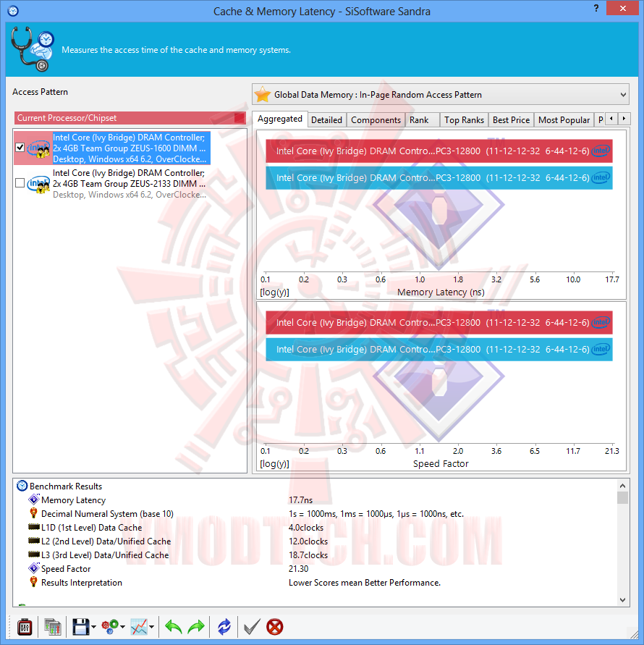The width and height of the screenshot is (644, 645).
Task: Click the 21.30 speed factor value
Action: click(x=299, y=568)
